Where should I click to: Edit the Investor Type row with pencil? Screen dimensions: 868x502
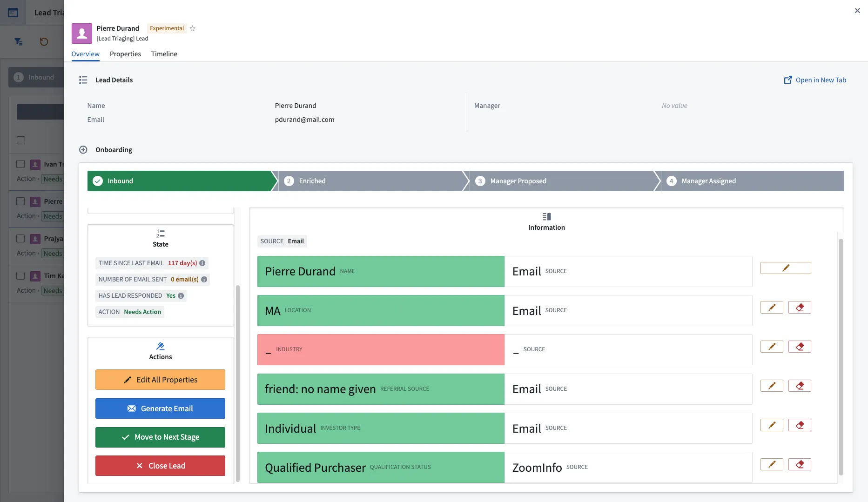tap(772, 425)
